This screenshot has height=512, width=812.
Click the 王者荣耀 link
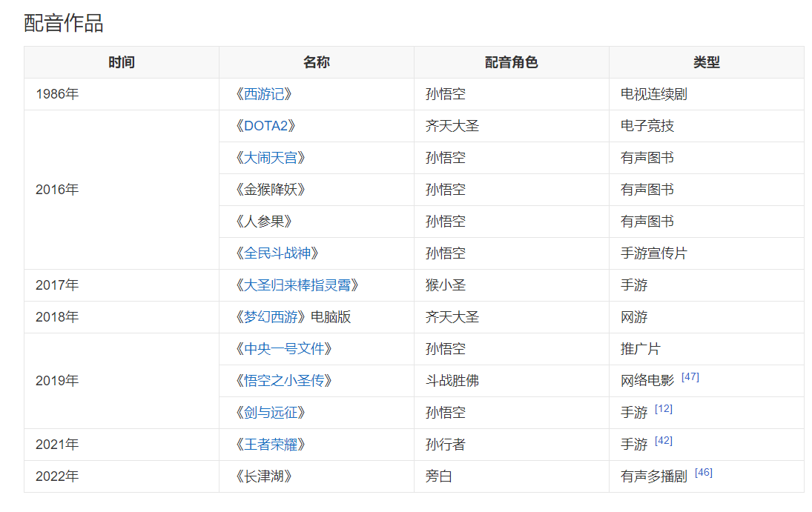point(271,444)
